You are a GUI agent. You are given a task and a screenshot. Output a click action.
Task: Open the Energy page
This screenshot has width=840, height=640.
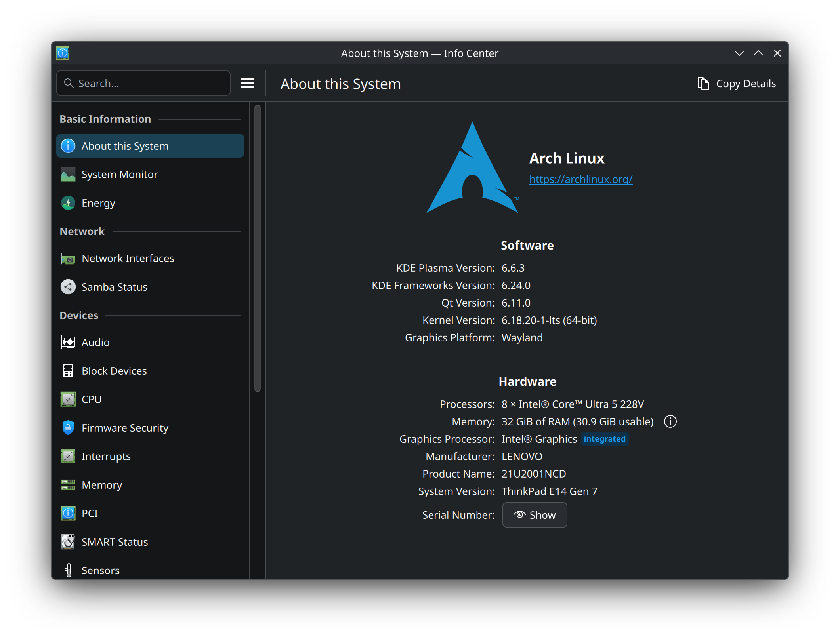(x=150, y=203)
